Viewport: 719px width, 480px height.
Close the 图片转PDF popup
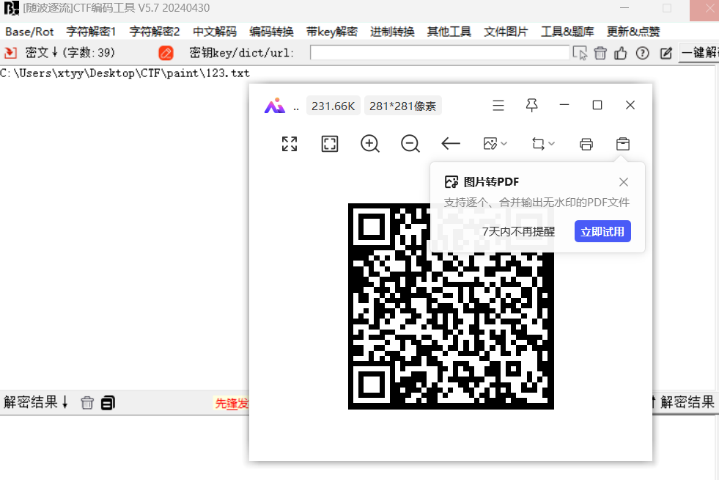tap(623, 182)
